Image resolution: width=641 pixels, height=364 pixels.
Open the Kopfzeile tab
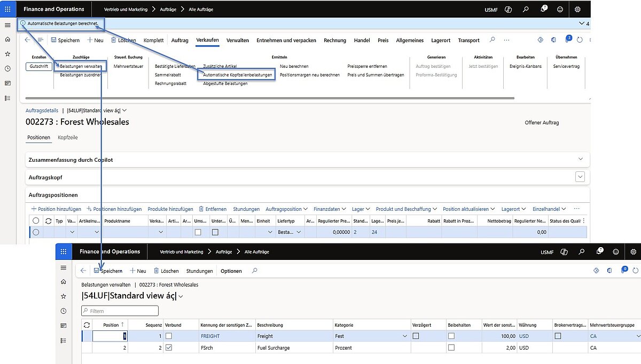pos(67,138)
